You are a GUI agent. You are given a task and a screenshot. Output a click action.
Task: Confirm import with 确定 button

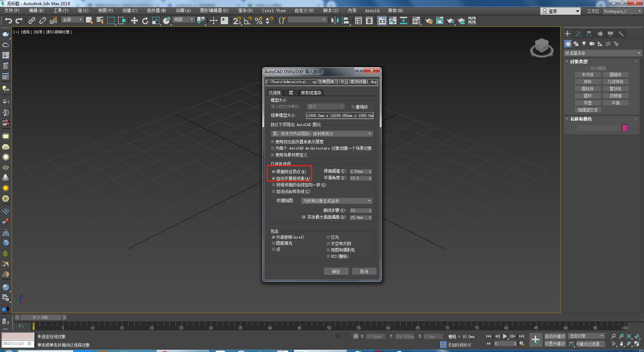(x=336, y=271)
